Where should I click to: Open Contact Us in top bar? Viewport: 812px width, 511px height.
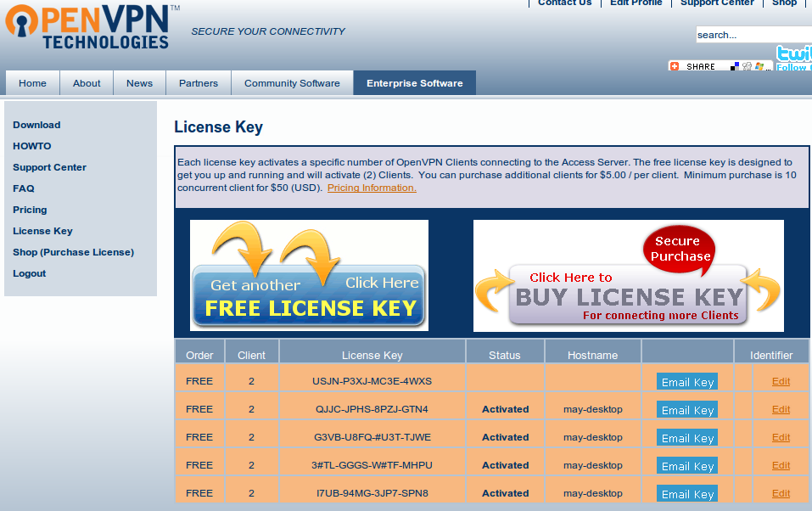pyautogui.click(x=564, y=3)
